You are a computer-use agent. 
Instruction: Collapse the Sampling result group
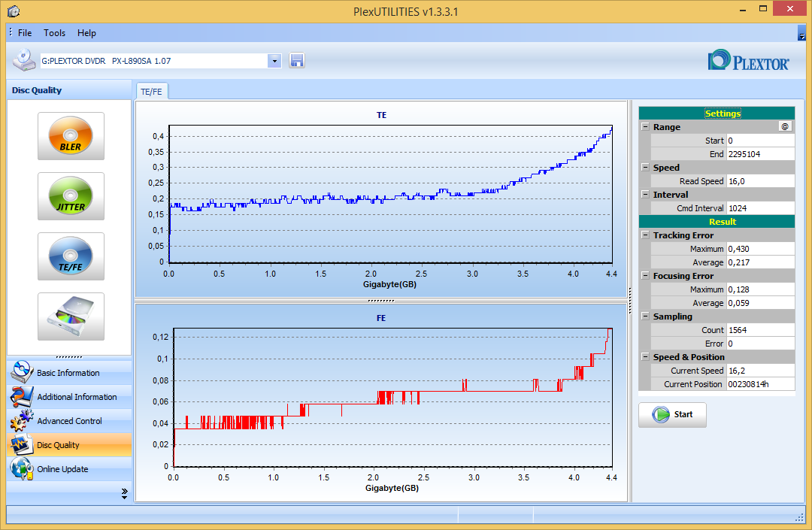(645, 316)
